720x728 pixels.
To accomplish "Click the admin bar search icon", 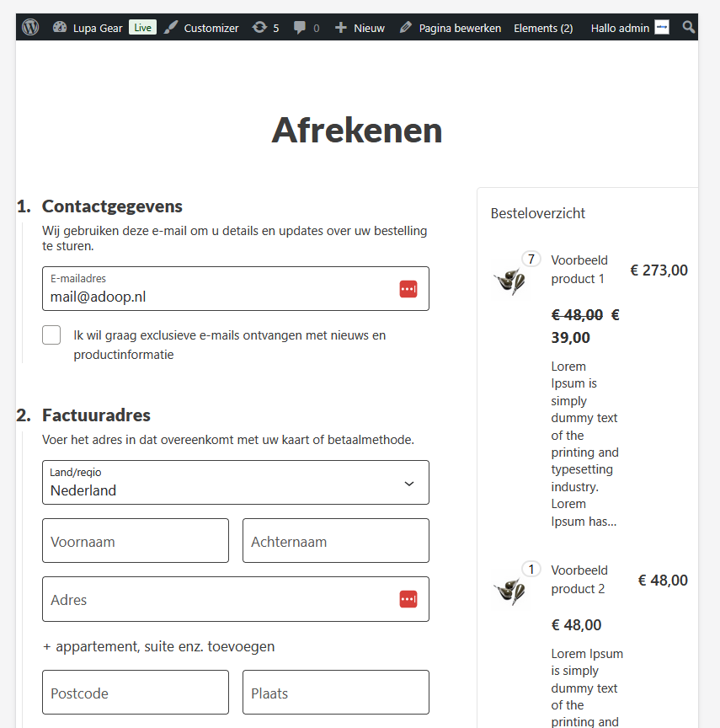I will [689, 28].
